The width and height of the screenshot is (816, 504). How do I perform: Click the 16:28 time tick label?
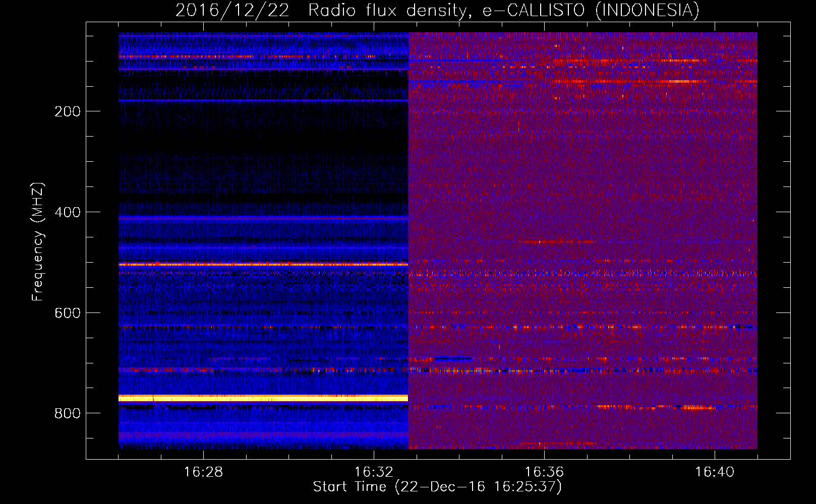pos(203,472)
